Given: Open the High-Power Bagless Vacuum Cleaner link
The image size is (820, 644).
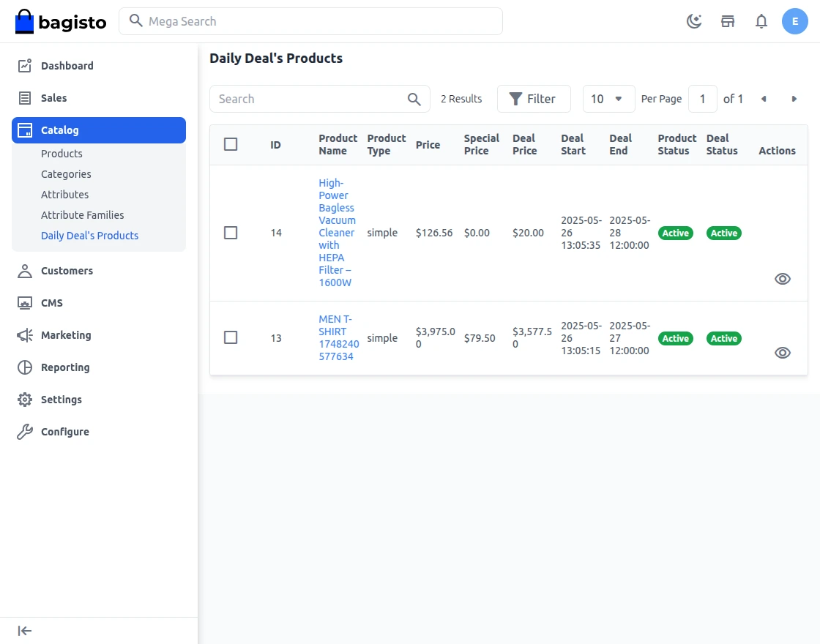Looking at the screenshot, I should pyautogui.click(x=336, y=233).
